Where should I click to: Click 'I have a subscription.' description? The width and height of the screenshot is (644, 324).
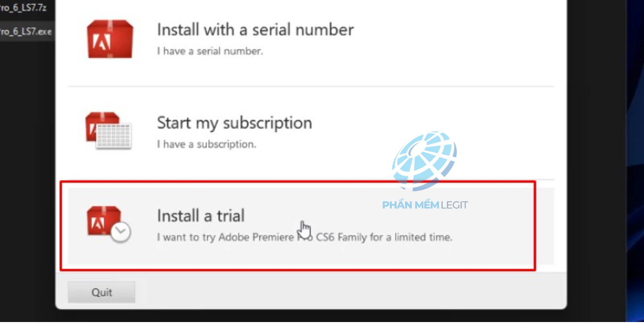tap(207, 144)
